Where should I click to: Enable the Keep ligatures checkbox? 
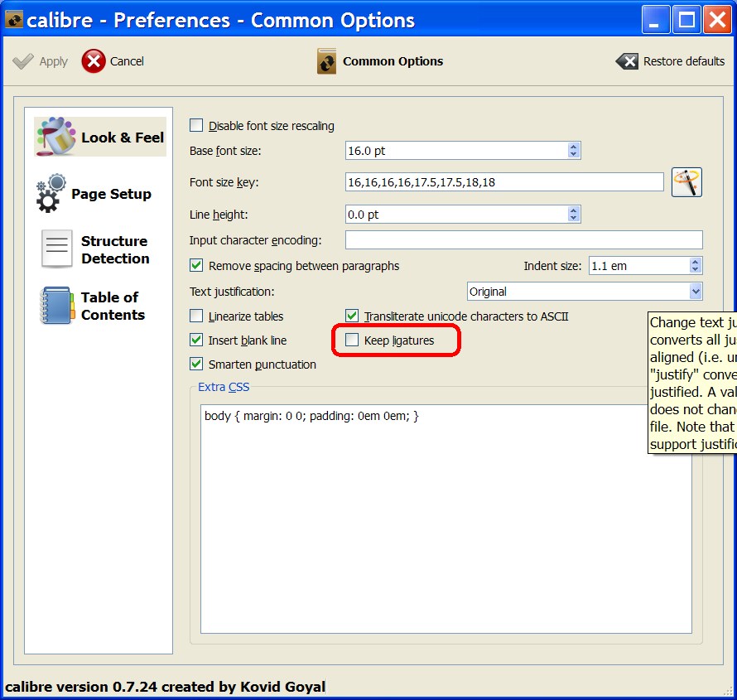pos(352,340)
